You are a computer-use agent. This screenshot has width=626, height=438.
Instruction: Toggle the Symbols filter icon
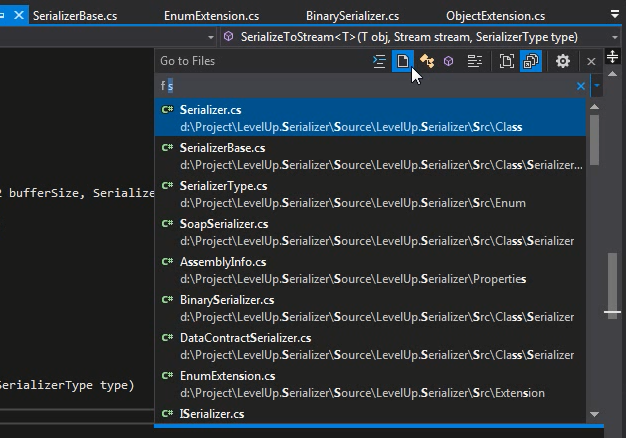click(474, 61)
